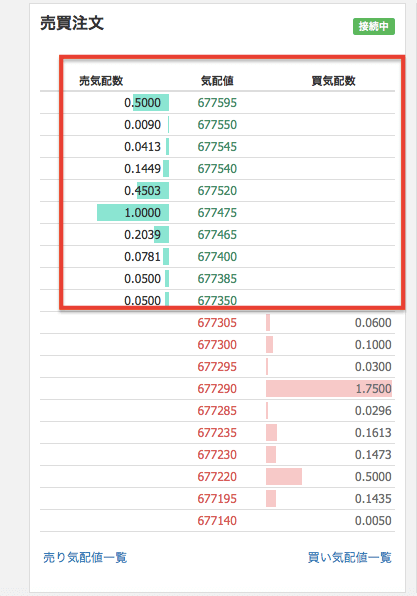
Task: Click the 0.4503 sell quantity
Action: pos(143,190)
